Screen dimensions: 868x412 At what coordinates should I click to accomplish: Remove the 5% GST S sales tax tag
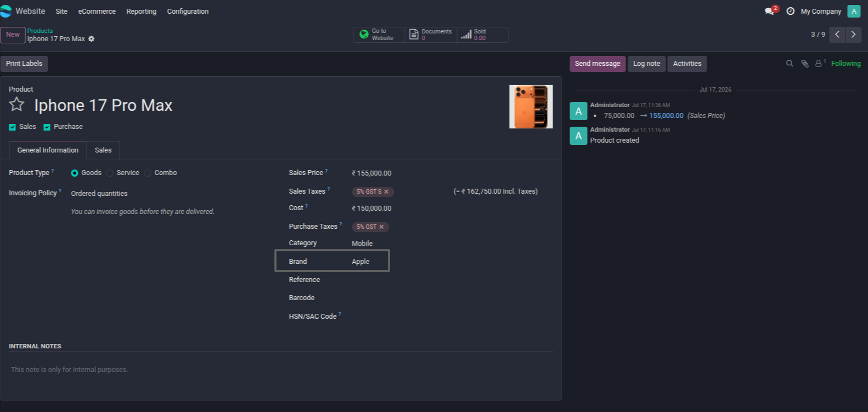386,192
